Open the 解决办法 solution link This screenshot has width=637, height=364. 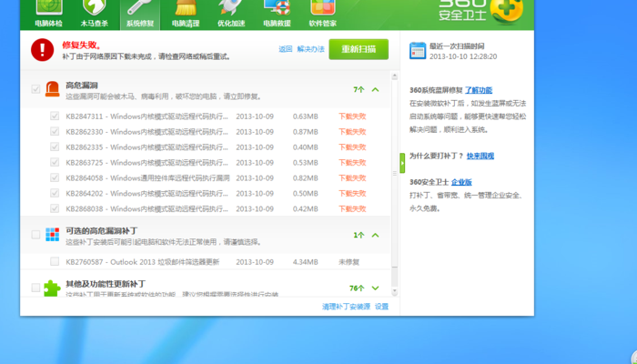coord(311,49)
